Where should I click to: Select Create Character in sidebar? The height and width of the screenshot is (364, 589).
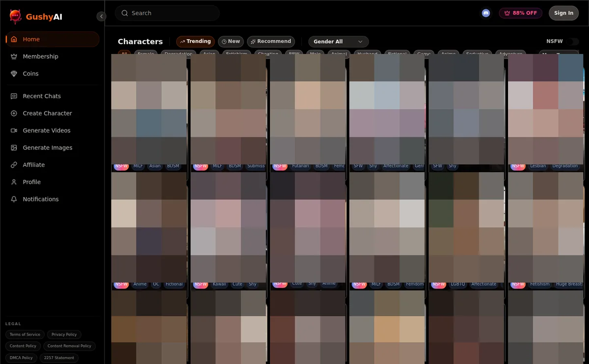point(53,113)
